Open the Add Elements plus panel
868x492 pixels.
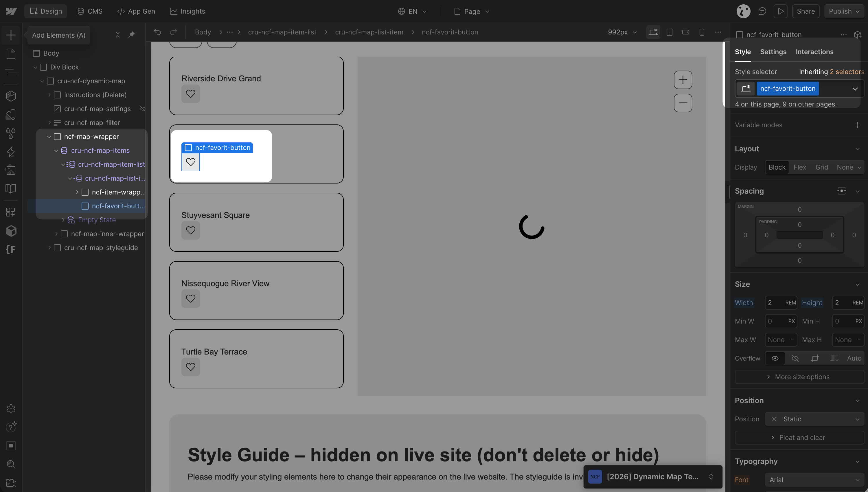[11, 35]
